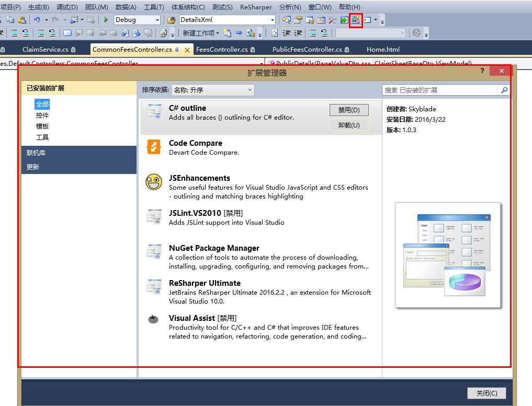This screenshot has width=532, height=406.
Task: Open the Navigate Backward dropdown arrow
Action: coord(82,20)
